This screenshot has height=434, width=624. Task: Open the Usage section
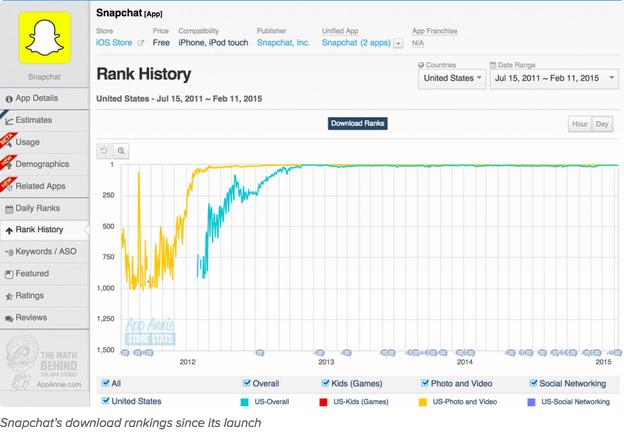45,142
